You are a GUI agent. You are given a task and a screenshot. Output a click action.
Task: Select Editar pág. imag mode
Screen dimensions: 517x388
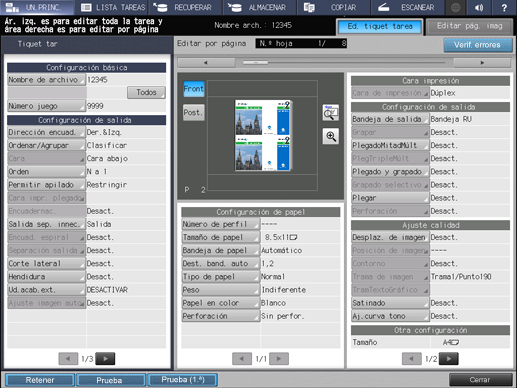pos(469,26)
